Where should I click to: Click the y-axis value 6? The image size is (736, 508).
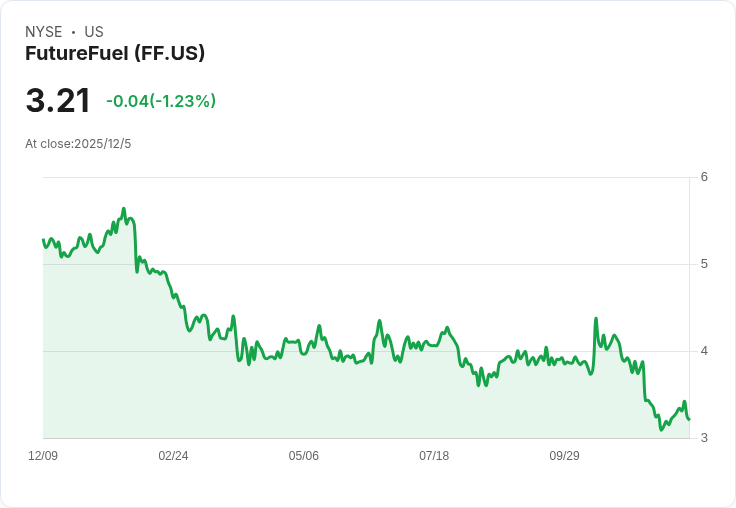[705, 177]
